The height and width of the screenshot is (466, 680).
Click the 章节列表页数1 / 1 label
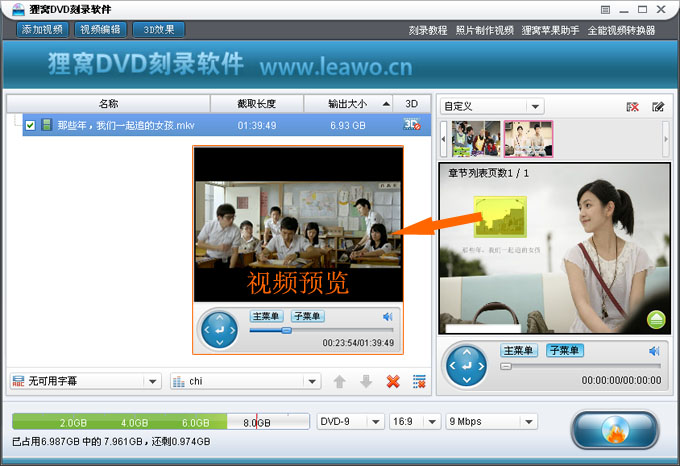(488, 173)
